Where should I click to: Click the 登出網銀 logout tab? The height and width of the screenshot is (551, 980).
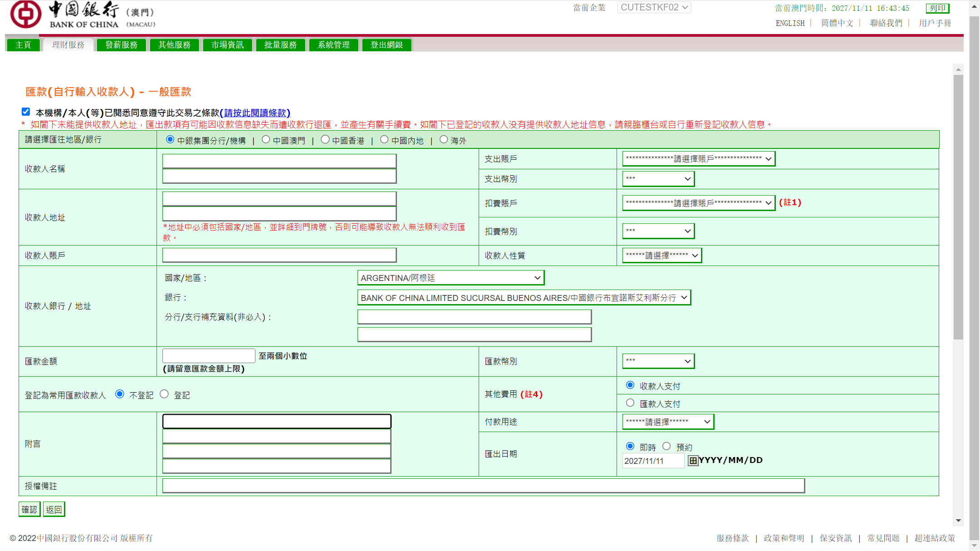(387, 45)
